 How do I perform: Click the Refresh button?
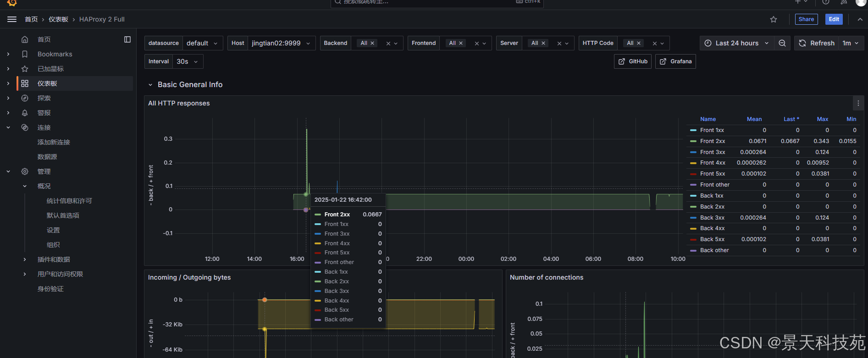(x=817, y=43)
